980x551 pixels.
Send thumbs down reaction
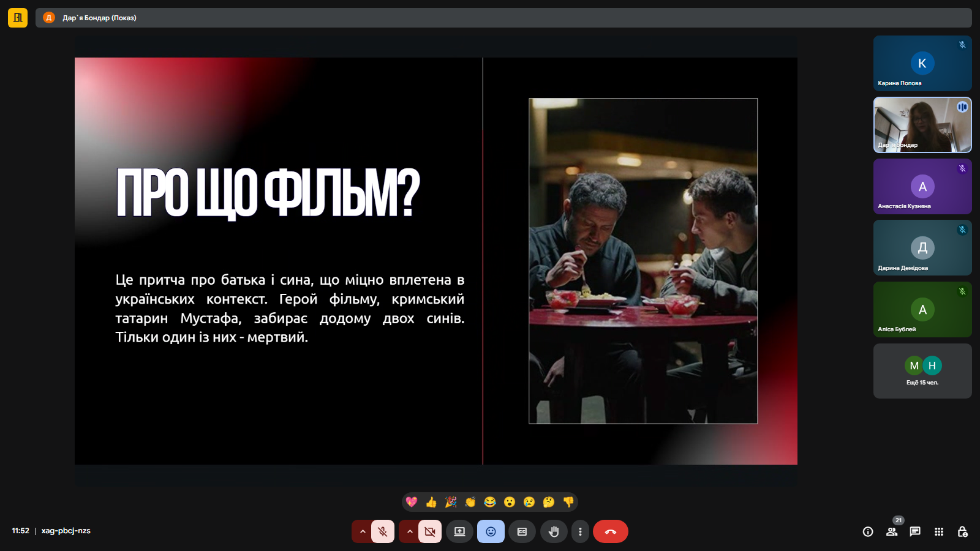coord(568,502)
